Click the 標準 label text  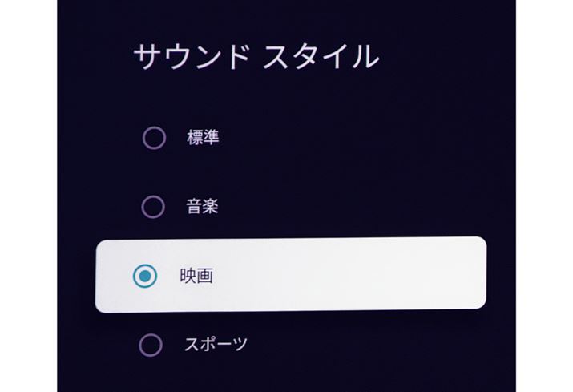point(203,139)
